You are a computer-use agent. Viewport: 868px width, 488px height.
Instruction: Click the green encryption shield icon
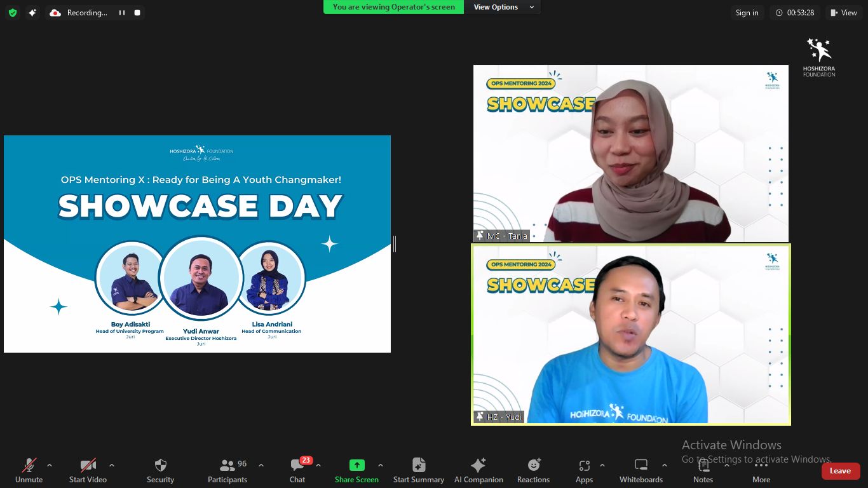point(12,13)
